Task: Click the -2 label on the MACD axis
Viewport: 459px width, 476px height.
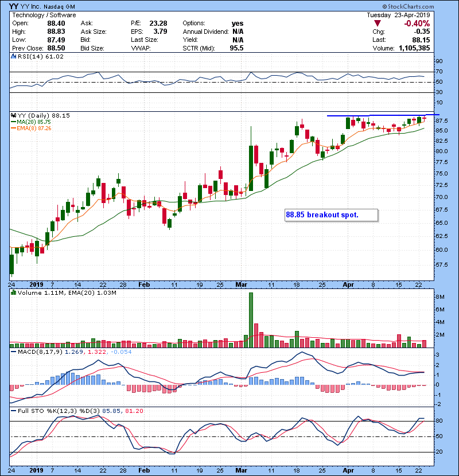Action: click(438, 405)
